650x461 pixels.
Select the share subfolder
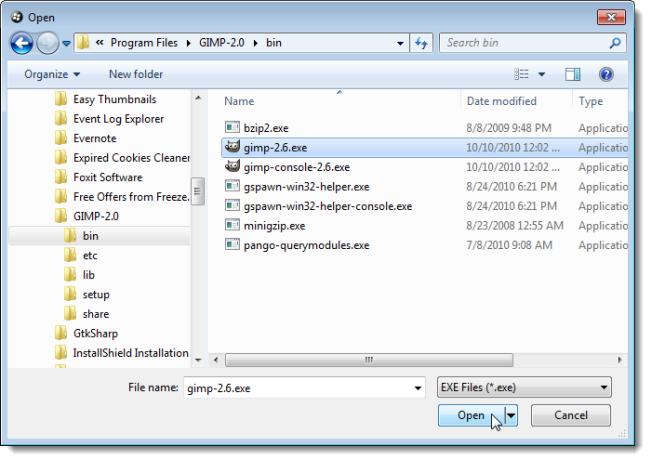(96, 314)
